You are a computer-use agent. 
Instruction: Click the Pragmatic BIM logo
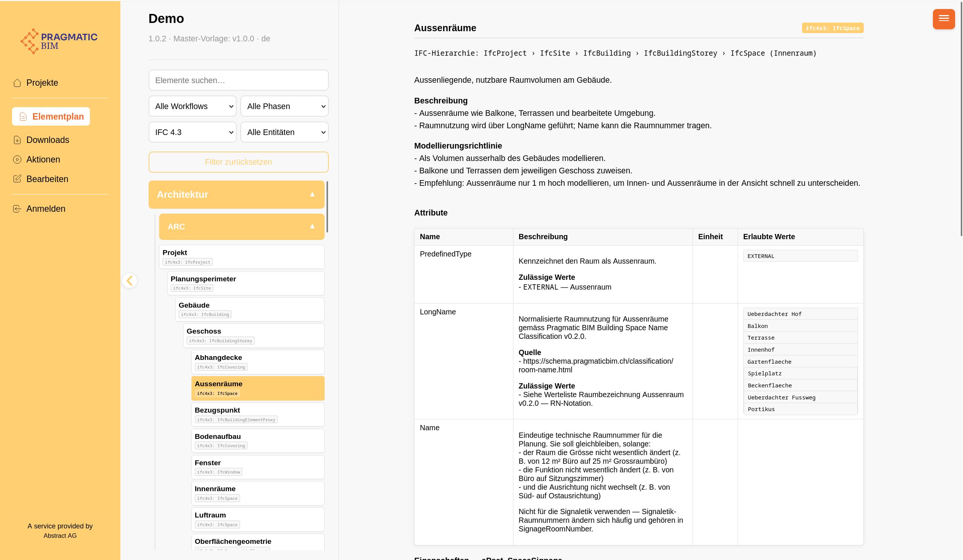pos(59,41)
